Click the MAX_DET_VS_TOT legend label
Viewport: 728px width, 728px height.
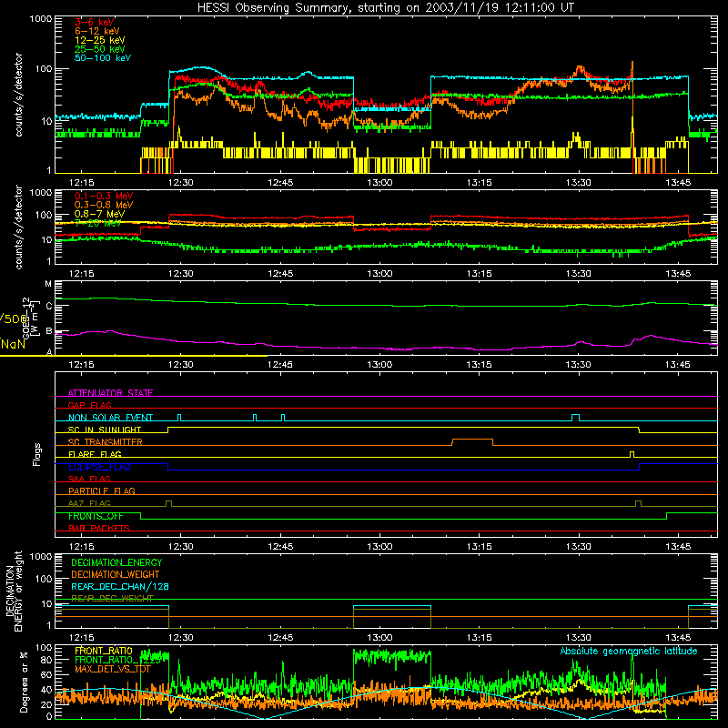113,669
